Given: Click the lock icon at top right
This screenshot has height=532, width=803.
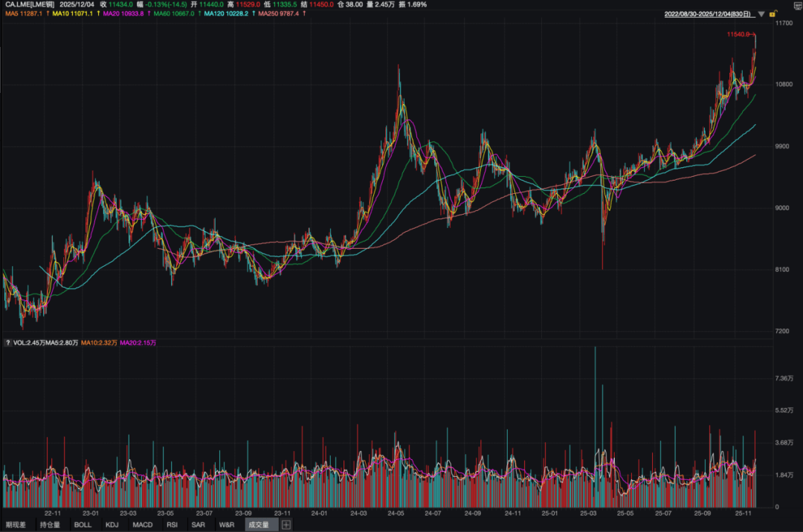Looking at the screenshot, I should pos(773,13).
